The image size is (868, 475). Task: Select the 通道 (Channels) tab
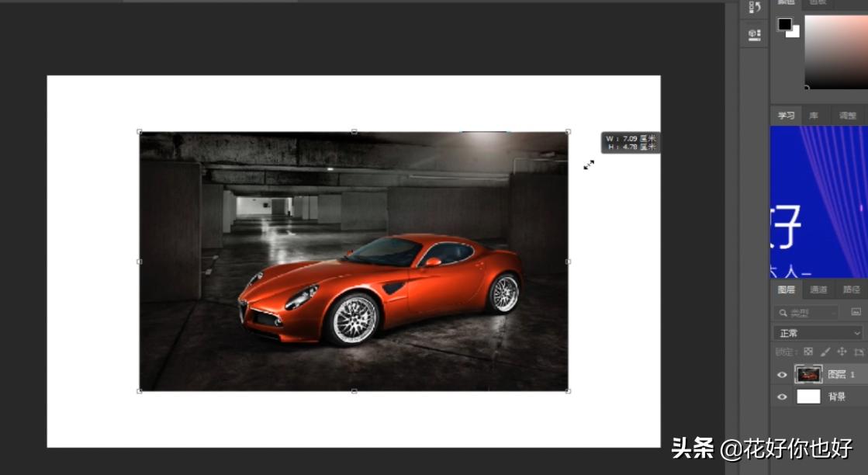click(x=818, y=290)
